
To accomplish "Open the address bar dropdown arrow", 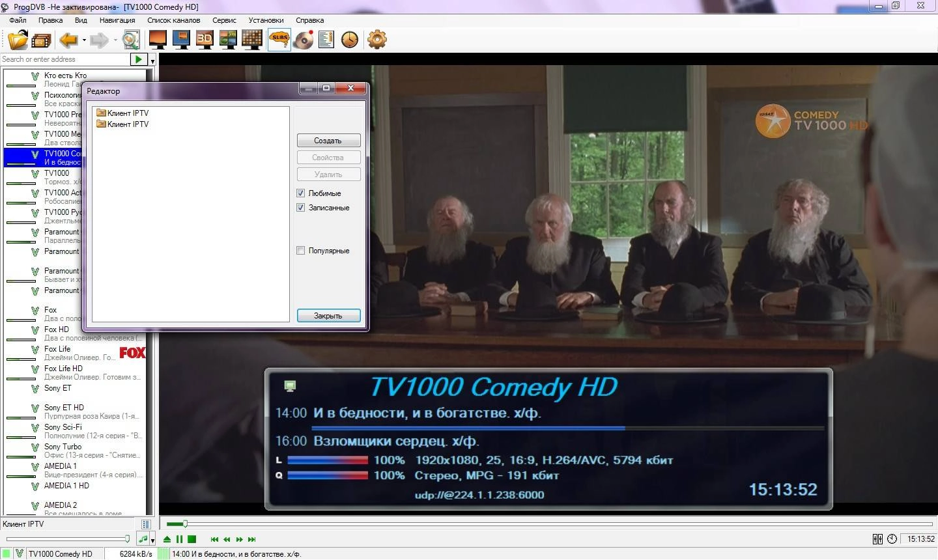I will 152,60.
